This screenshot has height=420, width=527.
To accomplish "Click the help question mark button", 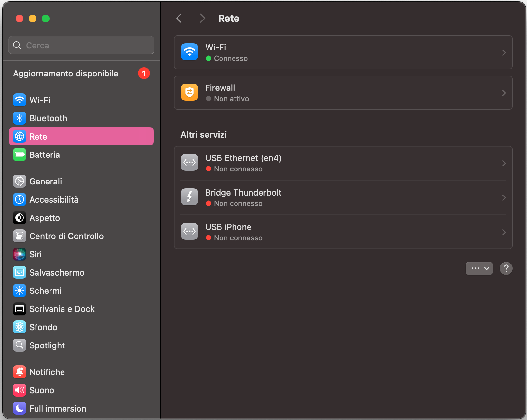I will pyautogui.click(x=506, y=268).
